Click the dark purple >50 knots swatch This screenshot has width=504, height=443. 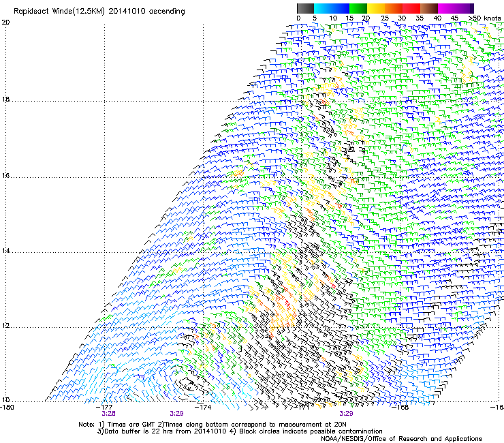click(x=471, y=8)
